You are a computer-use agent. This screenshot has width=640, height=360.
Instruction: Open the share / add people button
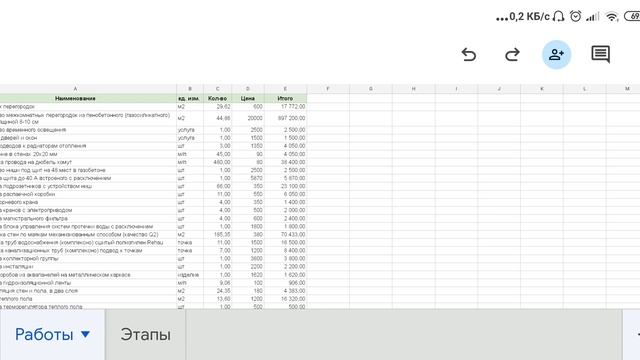tap(556, 54)
